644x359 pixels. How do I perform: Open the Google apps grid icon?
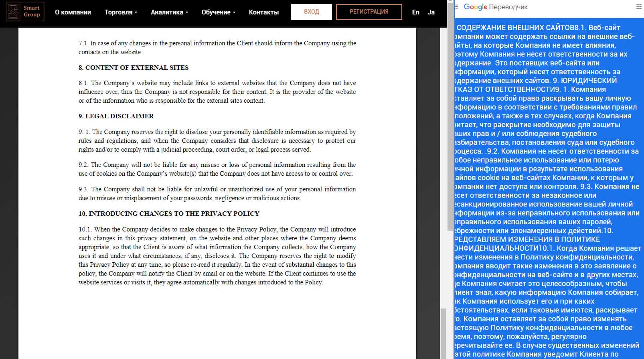pyautogui.click(x=639, y=7)
